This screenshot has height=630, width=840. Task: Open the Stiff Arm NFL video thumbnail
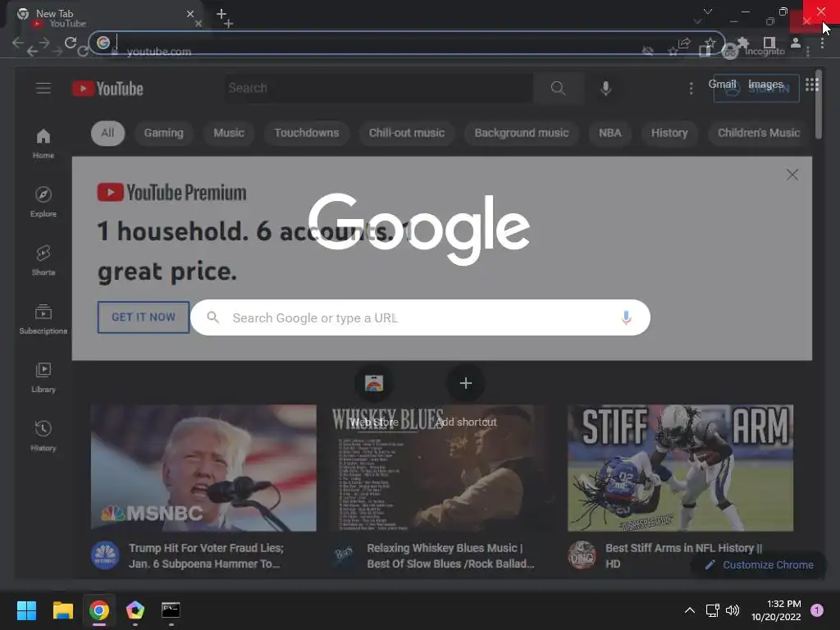[x=680, y=468]
